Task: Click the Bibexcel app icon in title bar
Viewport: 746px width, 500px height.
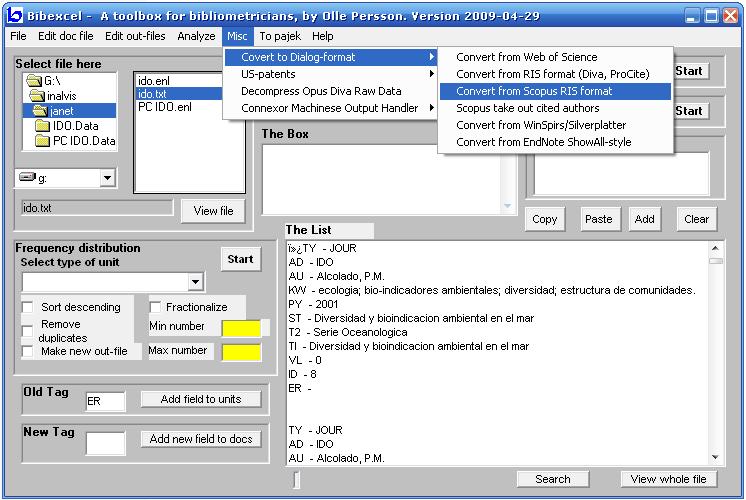Action: tap(12, 15)
